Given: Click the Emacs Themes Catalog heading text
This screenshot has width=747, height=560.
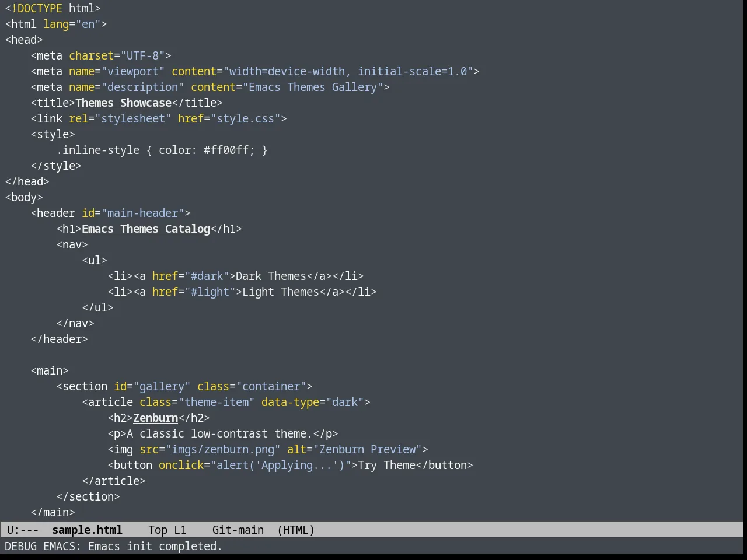Looking at the screenshot, I should point(146,229).
